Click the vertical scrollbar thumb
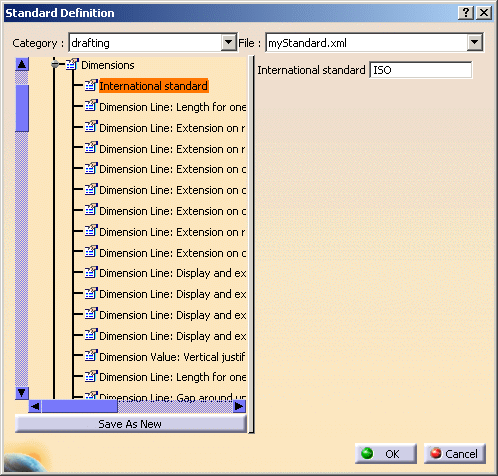 click(x=22, y=108)
